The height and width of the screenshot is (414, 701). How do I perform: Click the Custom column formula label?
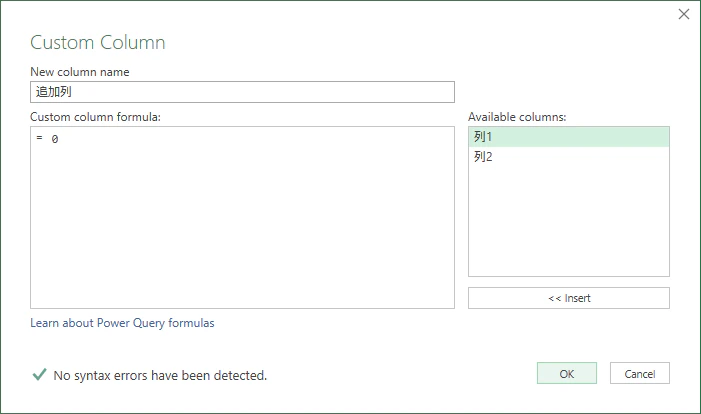[x=95, y=117]
